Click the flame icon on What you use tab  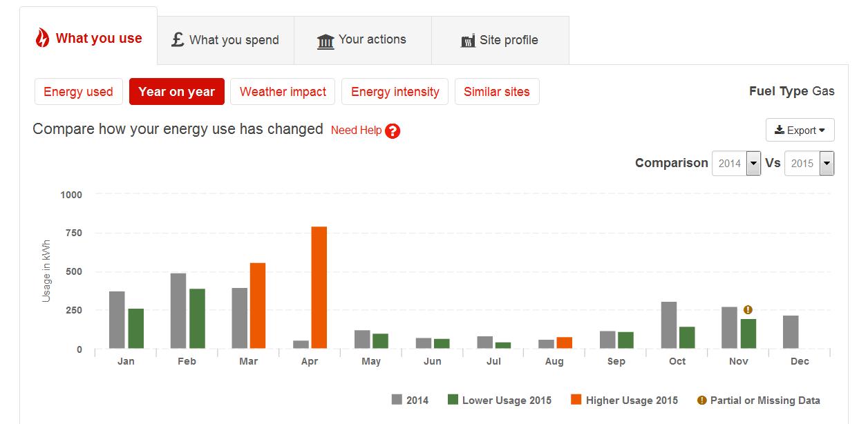(43, 39)
